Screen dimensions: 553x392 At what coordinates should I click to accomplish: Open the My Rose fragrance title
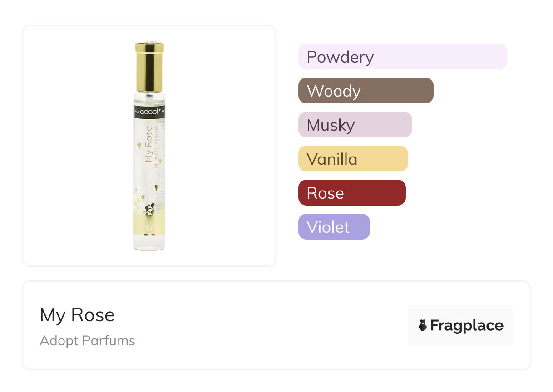[x=77, y=315]
